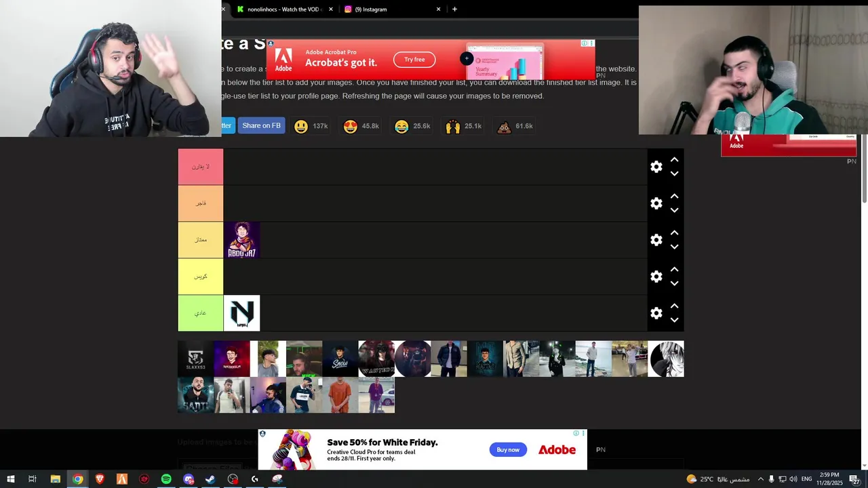
Task: Open the Windows Start menu
Action: click(x=10, y=479)
